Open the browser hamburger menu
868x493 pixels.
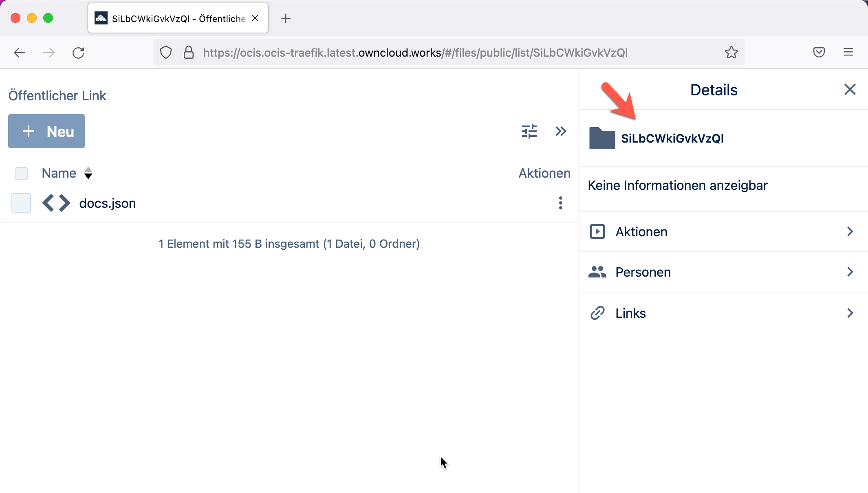(x=849, y=52)
